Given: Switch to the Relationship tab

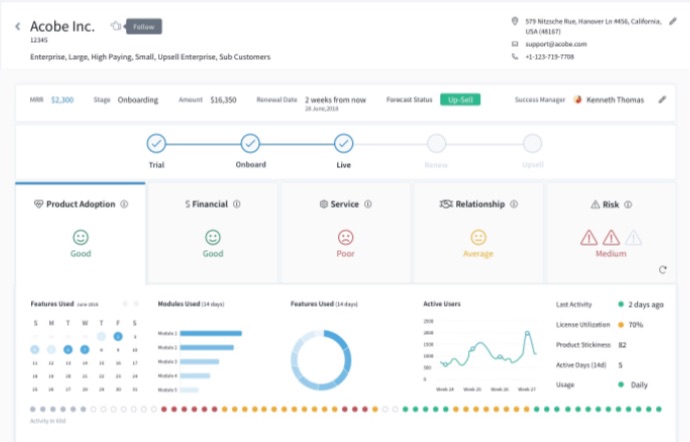Looking at the screenshot, I should pos(478,233).
